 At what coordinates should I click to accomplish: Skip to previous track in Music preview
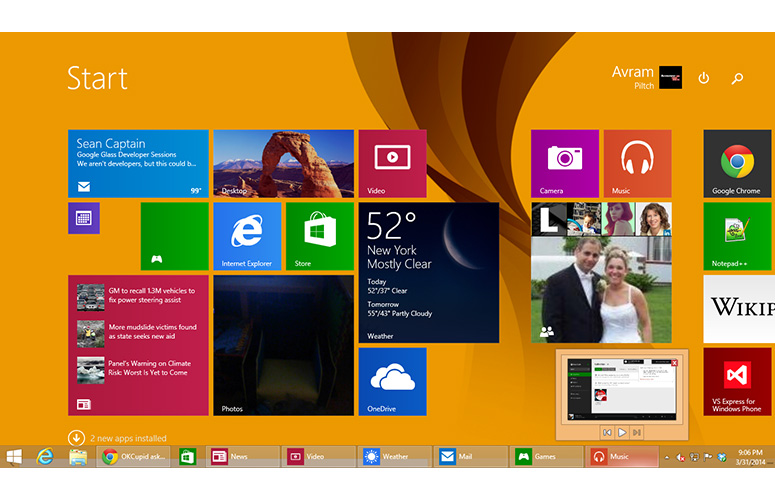point(607,433)
